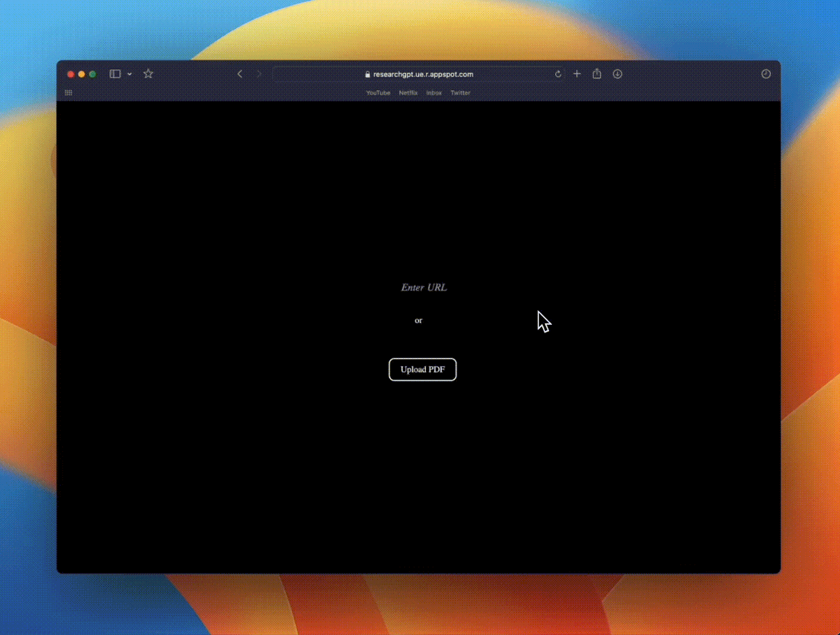Click the bookmarks star icon
The height and width of the screenshot is (635, 840).
click(x=148, y=74)
